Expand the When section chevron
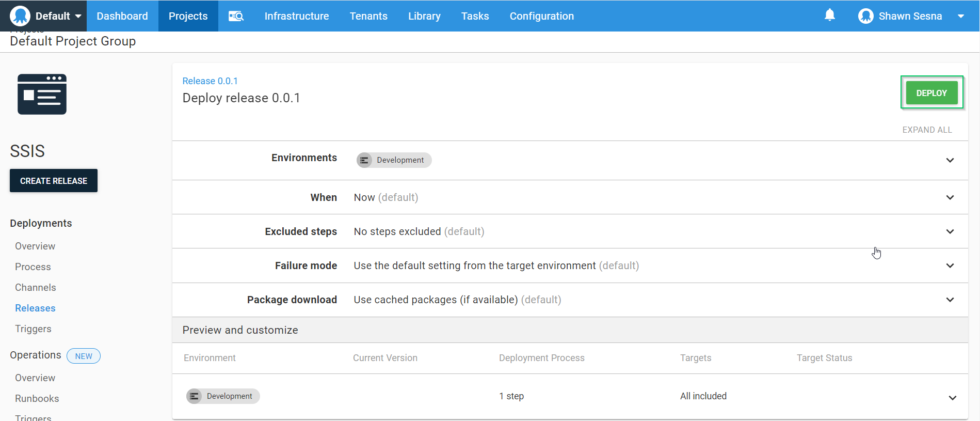This screenshot has width=980, height=421. 950,197
